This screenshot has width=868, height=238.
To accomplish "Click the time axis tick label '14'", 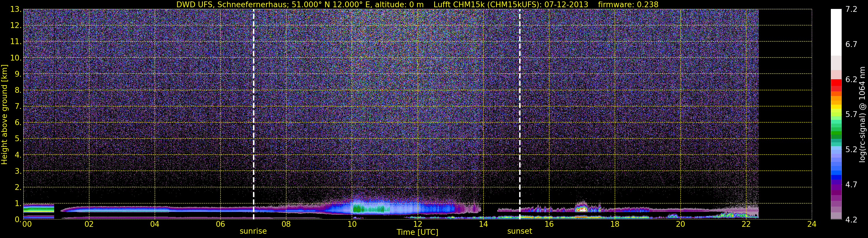I will pos(483,224).
